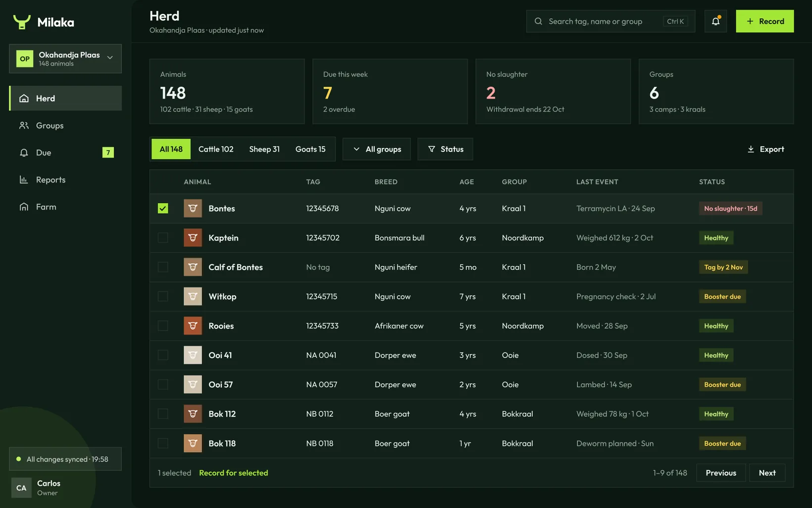
Task: Click Kaptein animal avatar icon
Action: [193, 238]
